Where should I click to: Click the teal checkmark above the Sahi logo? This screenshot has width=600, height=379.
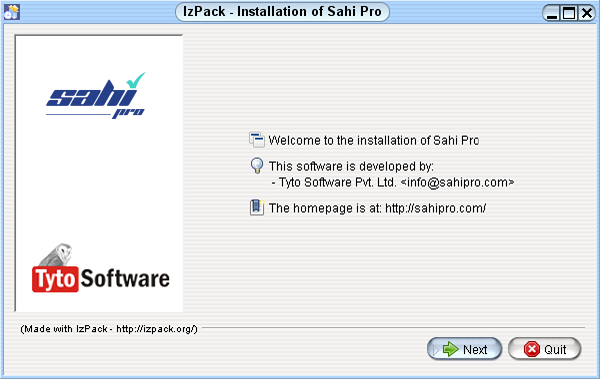(136, 80)
